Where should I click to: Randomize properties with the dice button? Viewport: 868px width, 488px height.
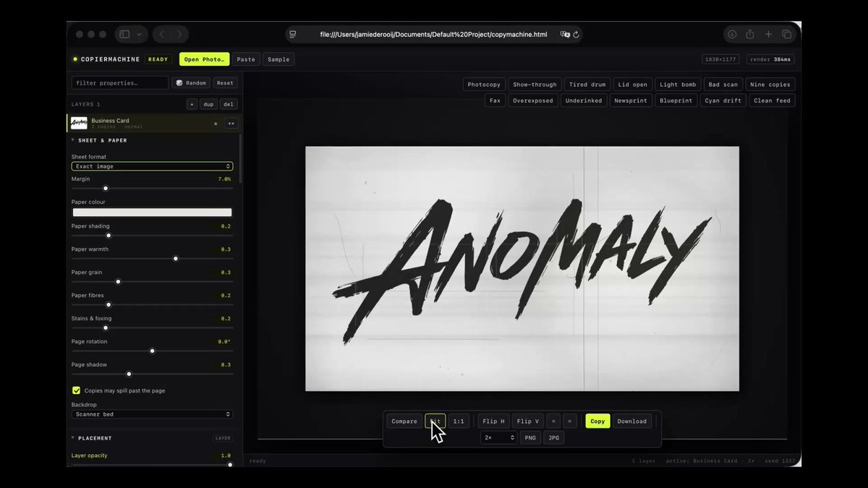(192, 83)
